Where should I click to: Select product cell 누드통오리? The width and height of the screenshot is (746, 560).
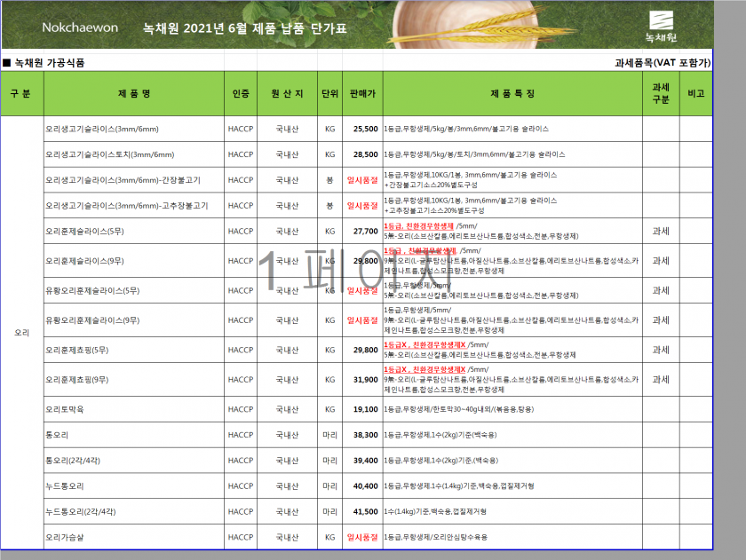(x=134, y=486)
